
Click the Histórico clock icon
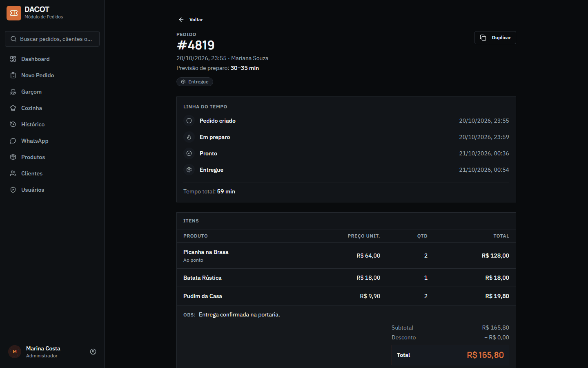tap(13, 124)
